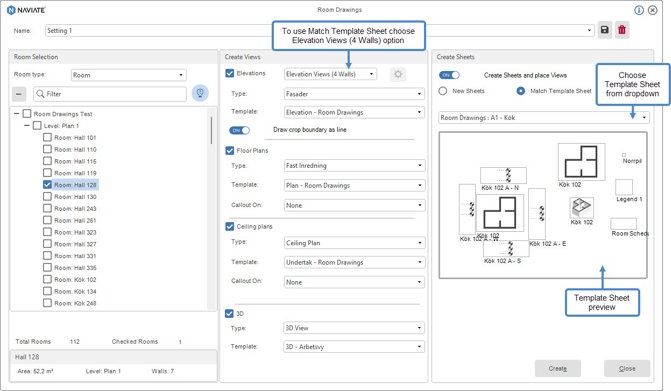671x391 pixels.
Task: Toggle the Floor Plans checkbox
Action: [x=229, y=150]
